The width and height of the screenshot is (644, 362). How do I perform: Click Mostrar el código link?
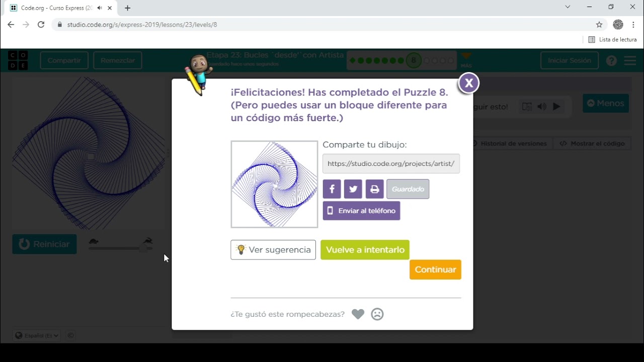point(592,143)
